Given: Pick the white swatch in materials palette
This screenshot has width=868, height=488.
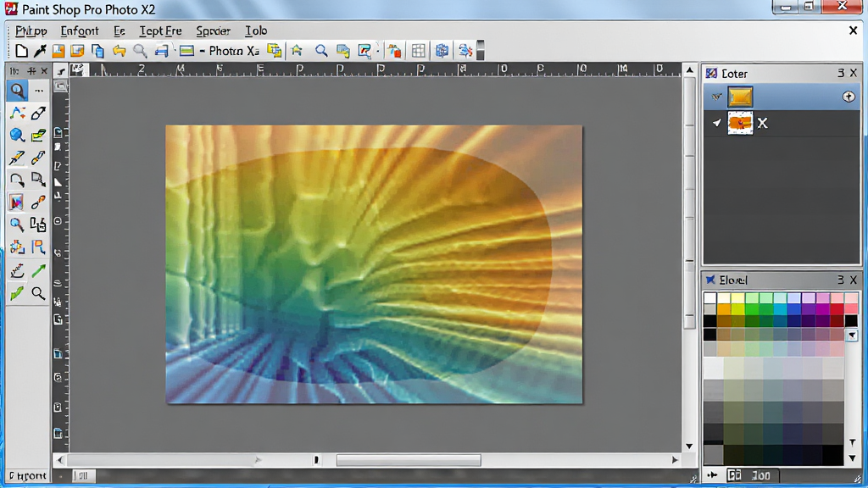Looking at the screenshot, I should pos(710,298).
